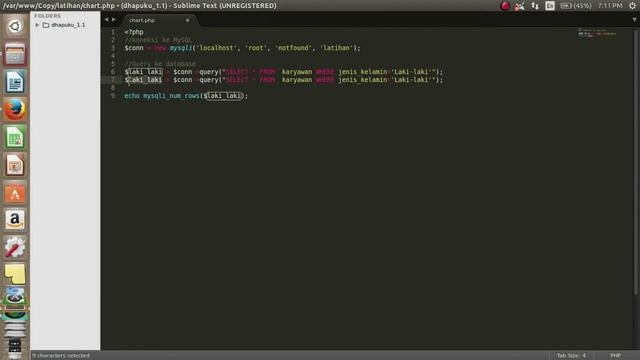Launch Firefox browser from the dock
This screenshot has height=360, width=640.
pyautogui.click(x=15, y=110)
